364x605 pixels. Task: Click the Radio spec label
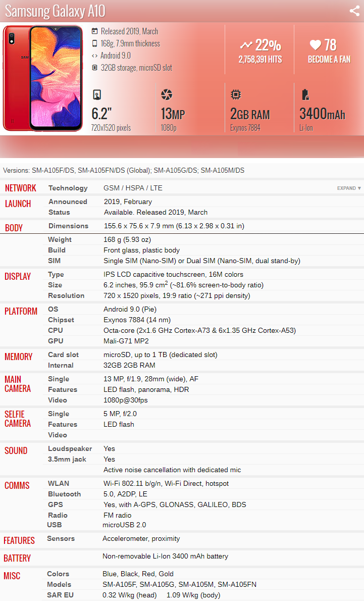[x=58, y=515]
